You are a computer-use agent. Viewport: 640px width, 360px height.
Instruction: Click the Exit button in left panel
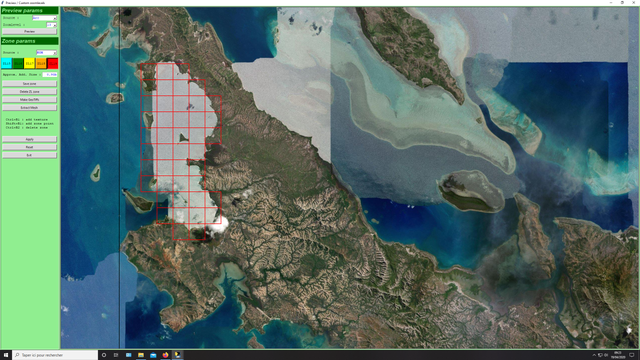coord(29,155)
